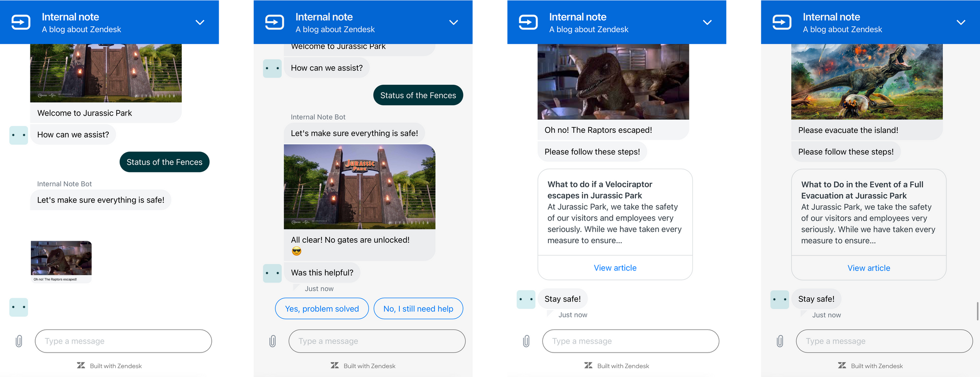Click the Zendesk logo in the third widget footer
The height and width of the screenshot is (377, 980).
588,365
